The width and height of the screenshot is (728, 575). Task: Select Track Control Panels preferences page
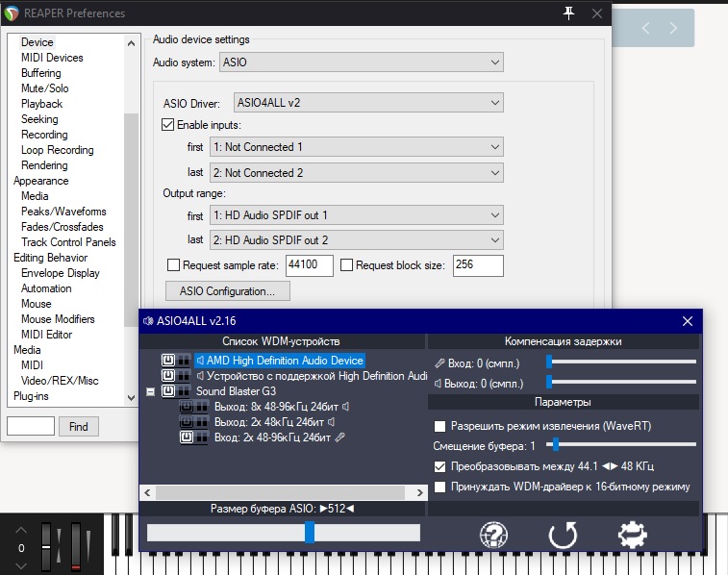tap(68, 242)
